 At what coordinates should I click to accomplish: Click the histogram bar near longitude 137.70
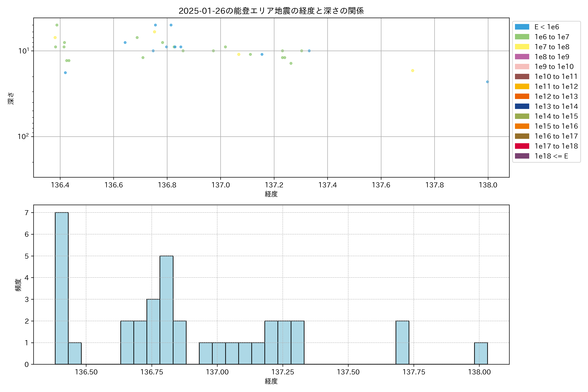point(402,343)
